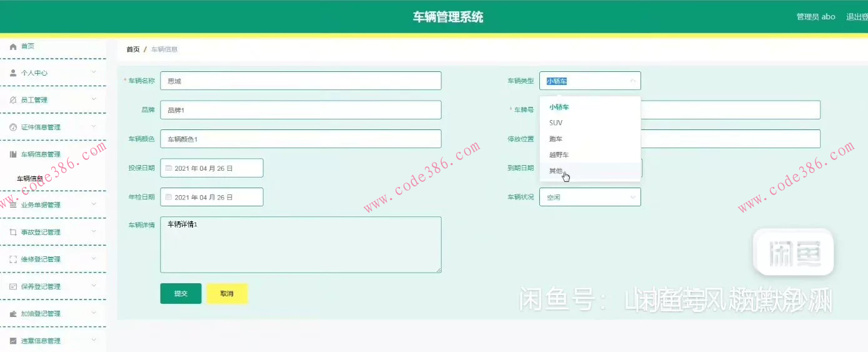This screenshot has height=352, width=868.
Task: Click 管理员 abo in the header
Action: pyautogui.click(x=816, y=17)
